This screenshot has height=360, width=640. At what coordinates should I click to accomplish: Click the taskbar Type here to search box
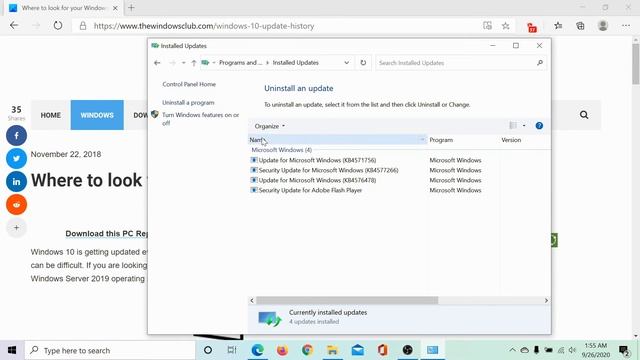pos(110,350)
